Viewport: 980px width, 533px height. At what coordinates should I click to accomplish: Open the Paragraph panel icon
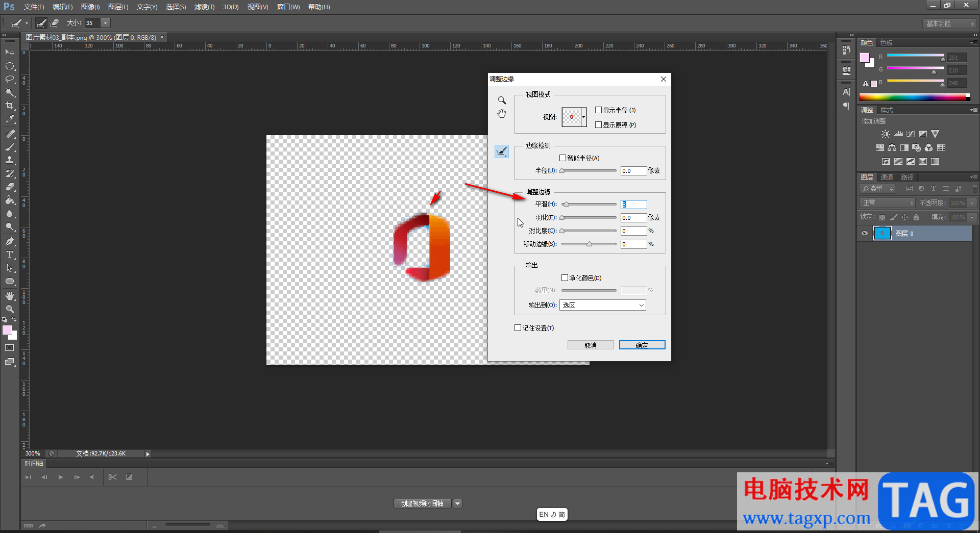pyautogui.click(x=846, y=106)
